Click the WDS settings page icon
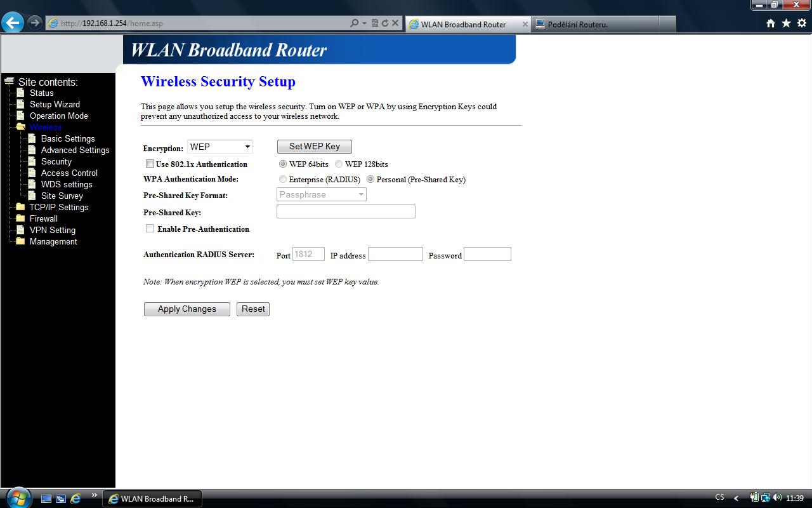Image resolution: width=812 pixels, height=508 pixels. 32,184
